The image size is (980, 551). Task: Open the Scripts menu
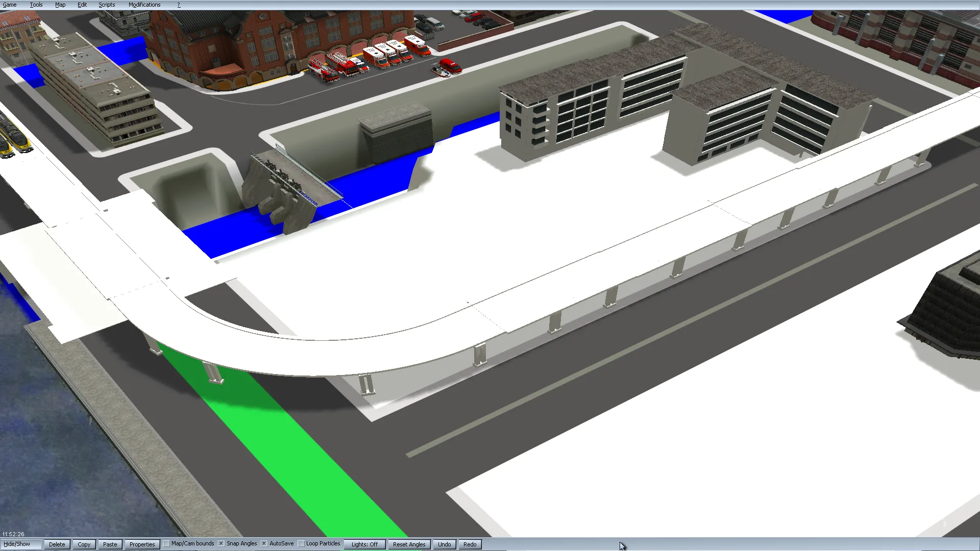pyautogui.click(x=107, y=5)
